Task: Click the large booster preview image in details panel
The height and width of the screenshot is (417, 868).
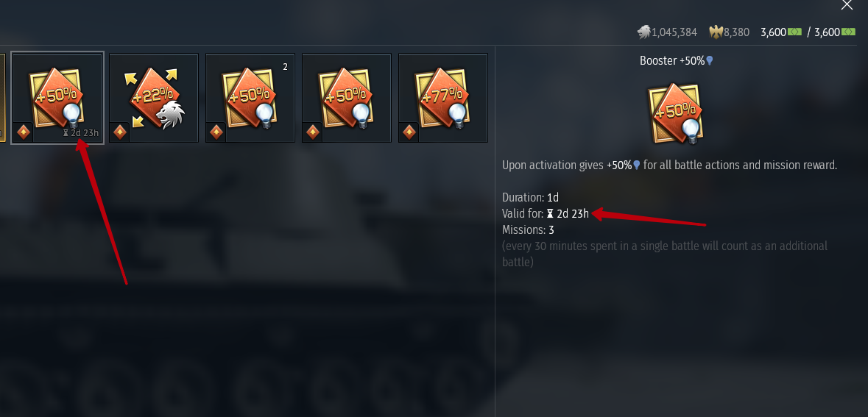Action: [675, 113]
